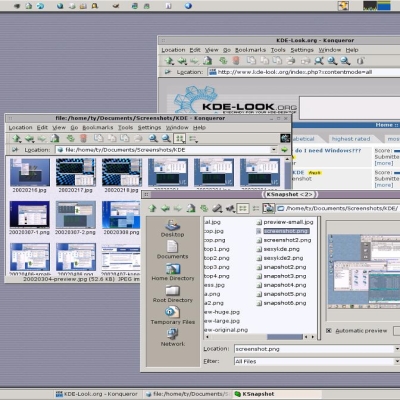Click KDE-LOOK.ORG logo on the web page
Screen dimensions: 400x400
(x=235, y=100)
